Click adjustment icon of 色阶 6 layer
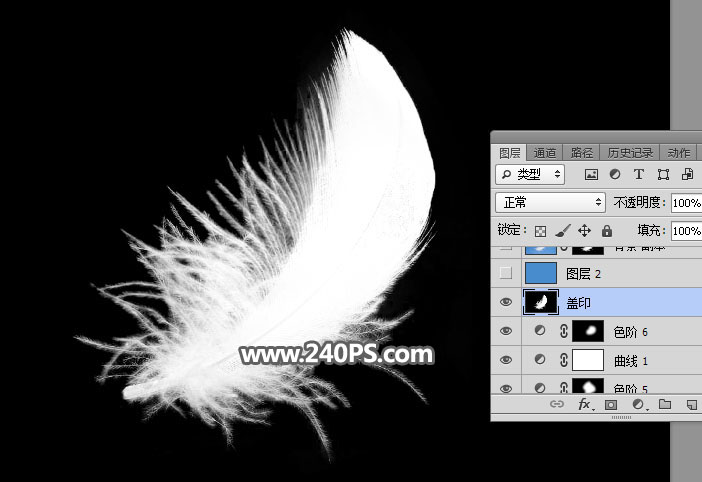 (540, 331)
